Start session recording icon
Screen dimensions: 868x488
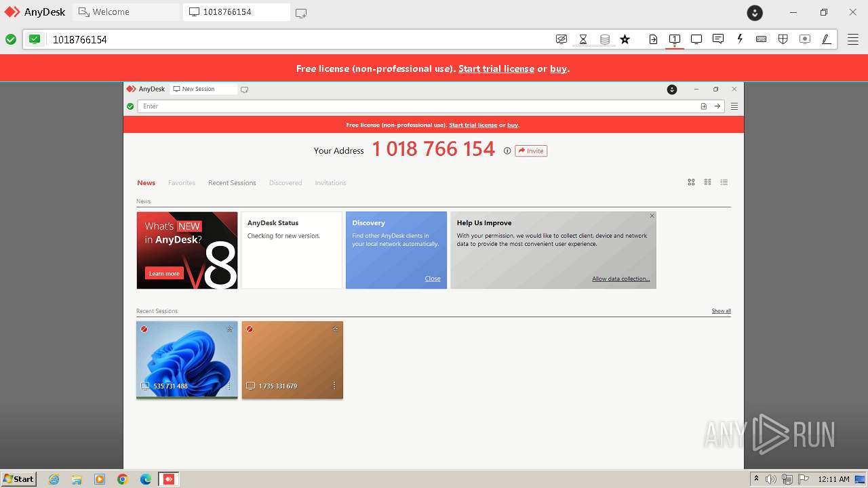click(x=805, y=39)
